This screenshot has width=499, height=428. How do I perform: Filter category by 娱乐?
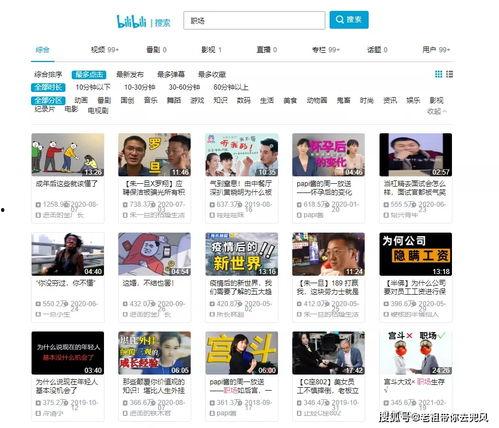pos(413,100)
